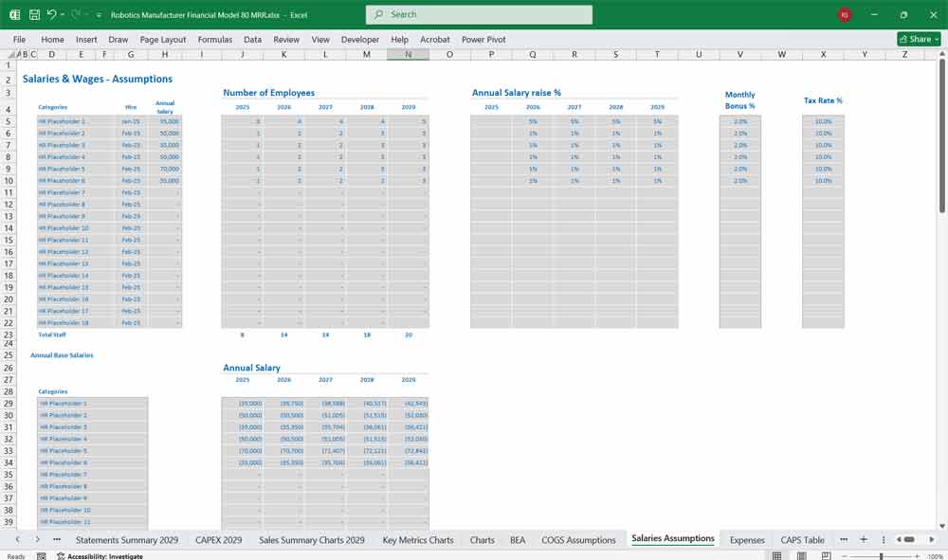Select the Total Staff cell value 8
Viewport: 948px width, 560px height.
(242, 334)
